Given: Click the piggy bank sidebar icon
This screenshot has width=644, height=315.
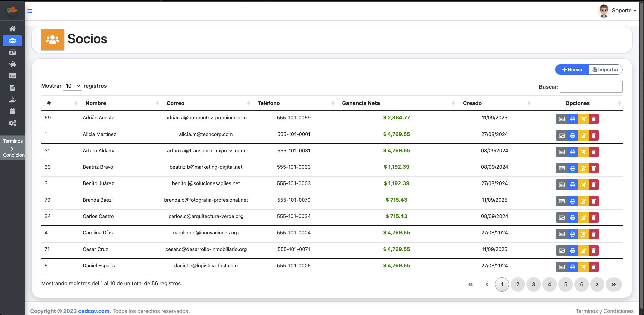Looking at the screenshot, I should coord(12,64).
